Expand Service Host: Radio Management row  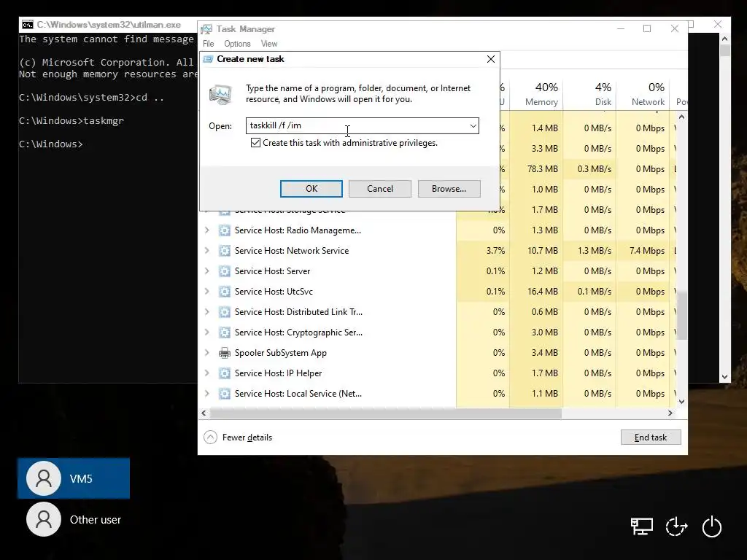click(206, 230)
